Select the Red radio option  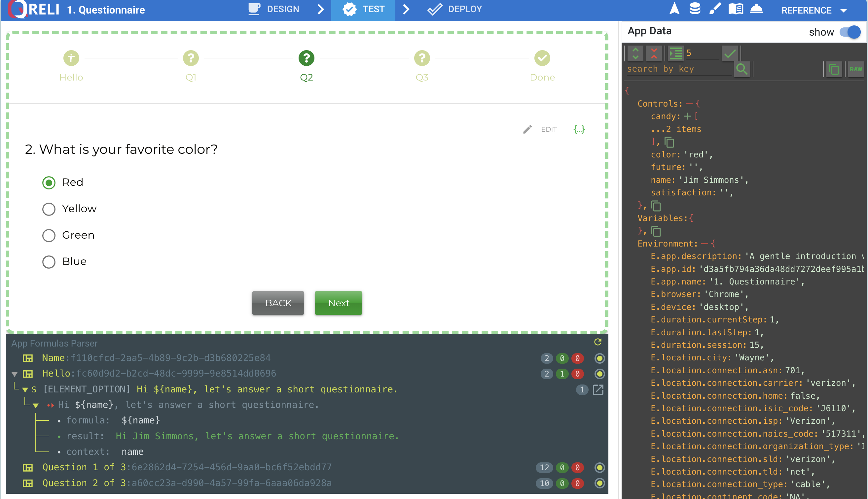tap(49, 182)
